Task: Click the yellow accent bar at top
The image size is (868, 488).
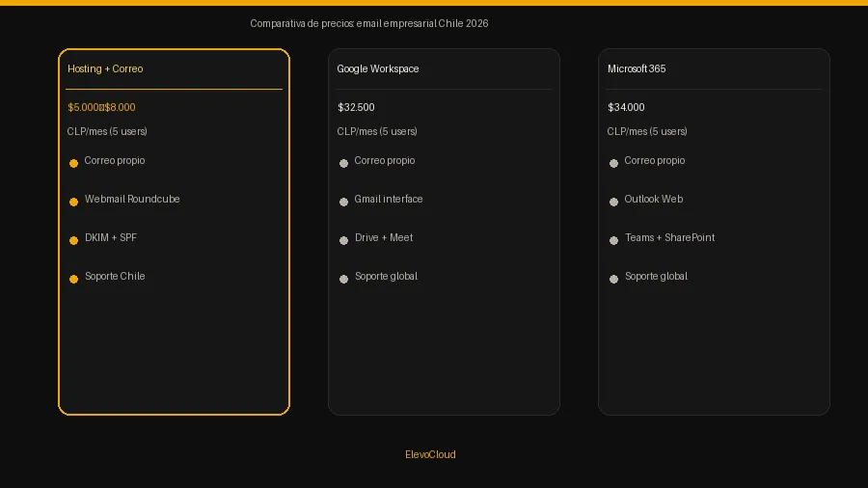Action: click(434, 3)
